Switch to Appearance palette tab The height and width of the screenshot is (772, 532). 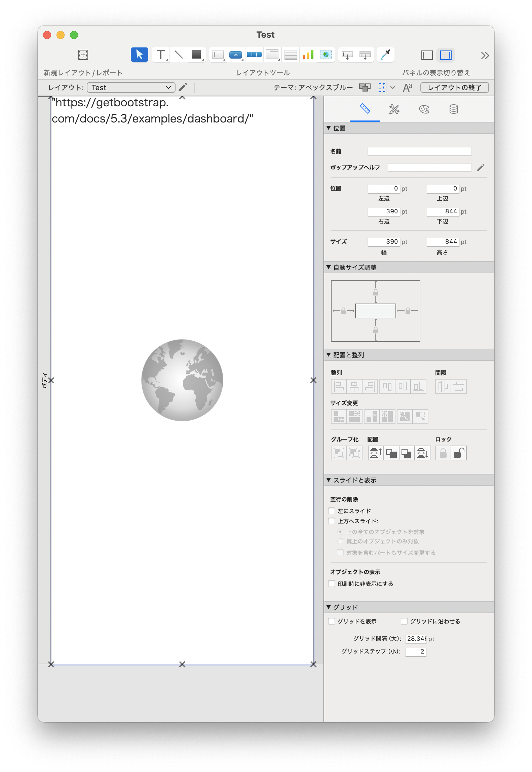point(424,109)
